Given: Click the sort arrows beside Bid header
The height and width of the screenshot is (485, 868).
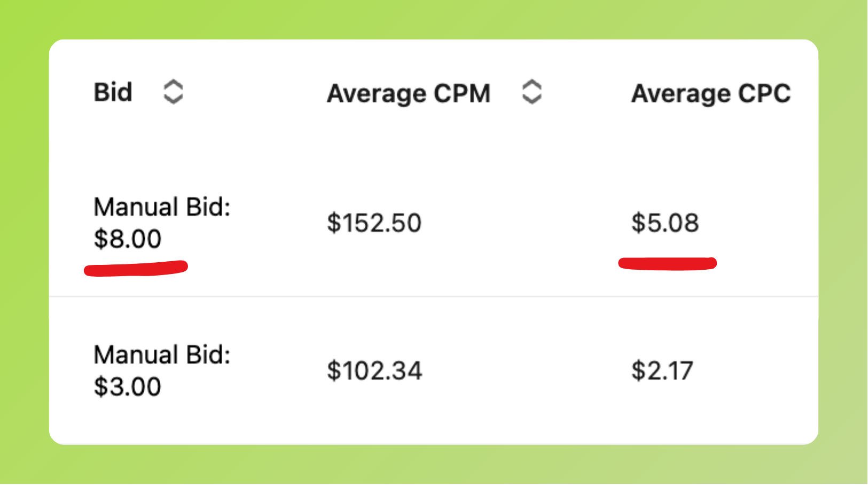Looking at the screenshot, I should (x=173, y=92).
